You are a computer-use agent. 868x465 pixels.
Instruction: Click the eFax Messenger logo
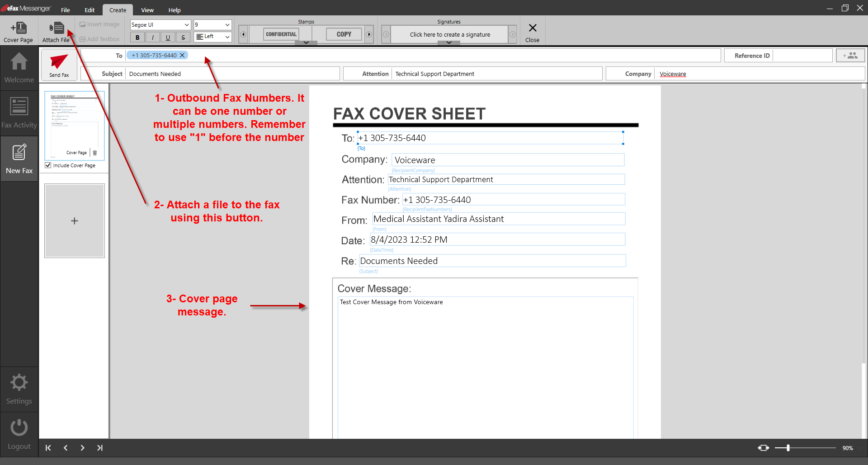point(26,8)
